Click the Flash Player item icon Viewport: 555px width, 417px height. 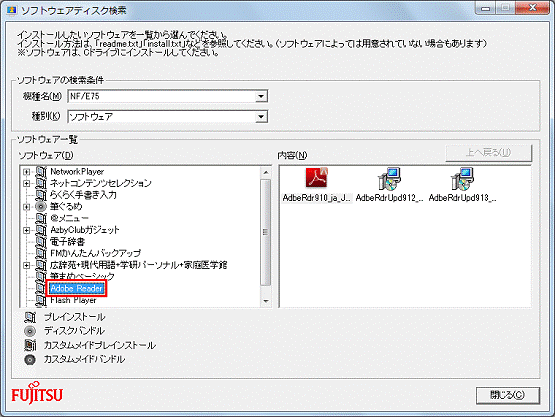pyautogui.click(x=41, y=301)
